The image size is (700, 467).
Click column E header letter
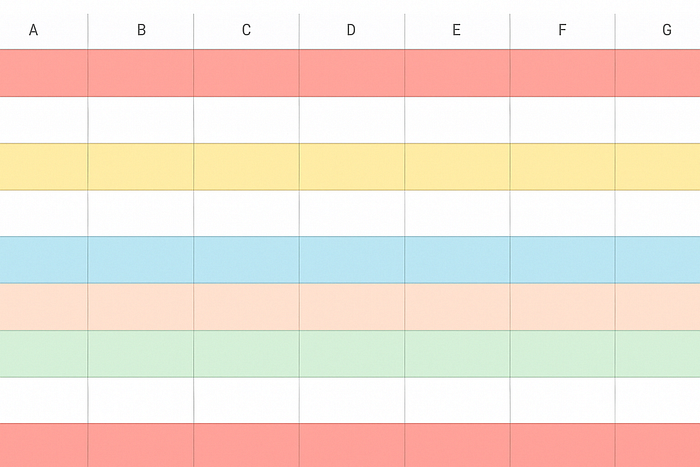(x=456, y=30)
